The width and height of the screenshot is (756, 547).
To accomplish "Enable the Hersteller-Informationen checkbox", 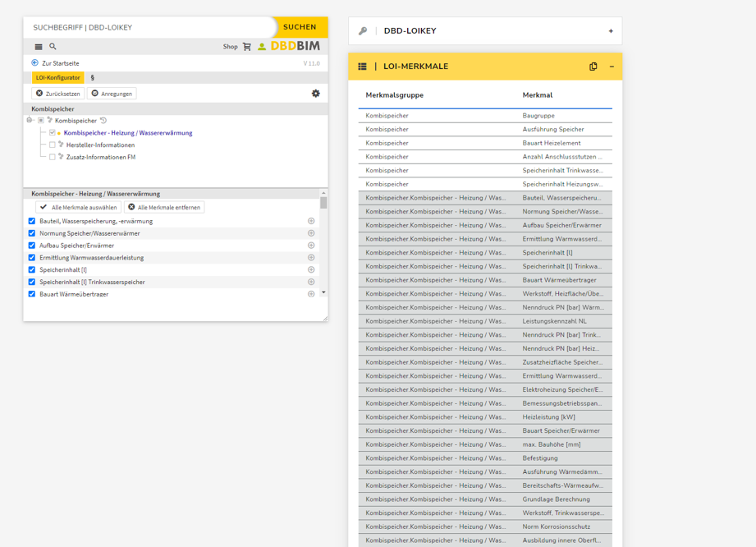I will tap(52, 145).
